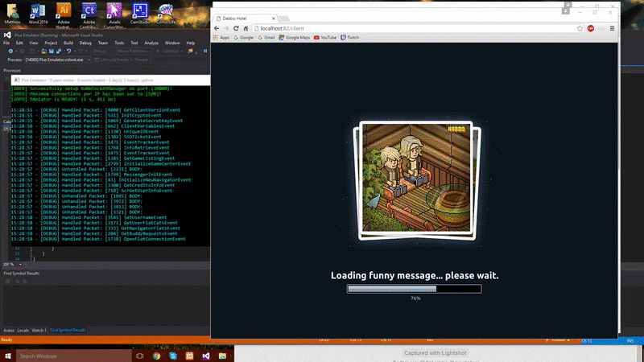Click the Continue debugging button
Image resolution: width=644 pixels, height=362 pixels.
pyautogui.click(x=167, y=51)
